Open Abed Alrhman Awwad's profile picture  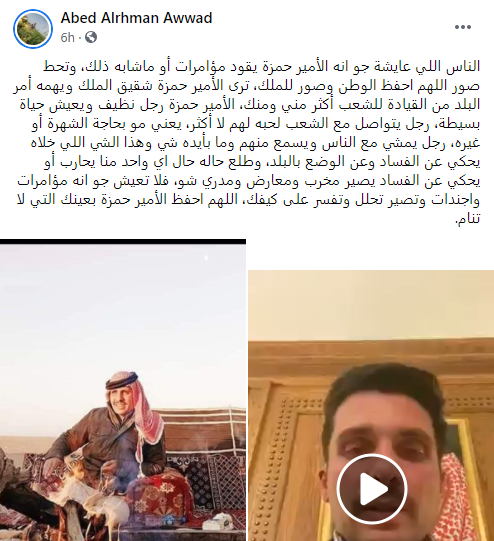33,29
